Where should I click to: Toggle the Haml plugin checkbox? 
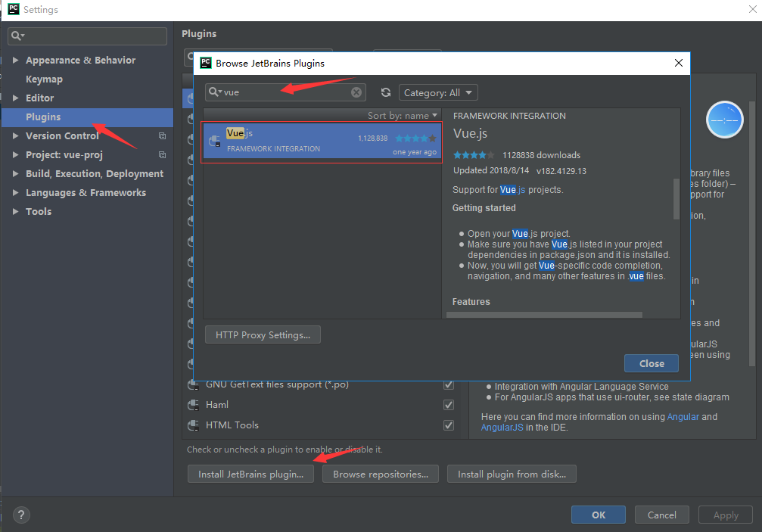click(449, 405)
